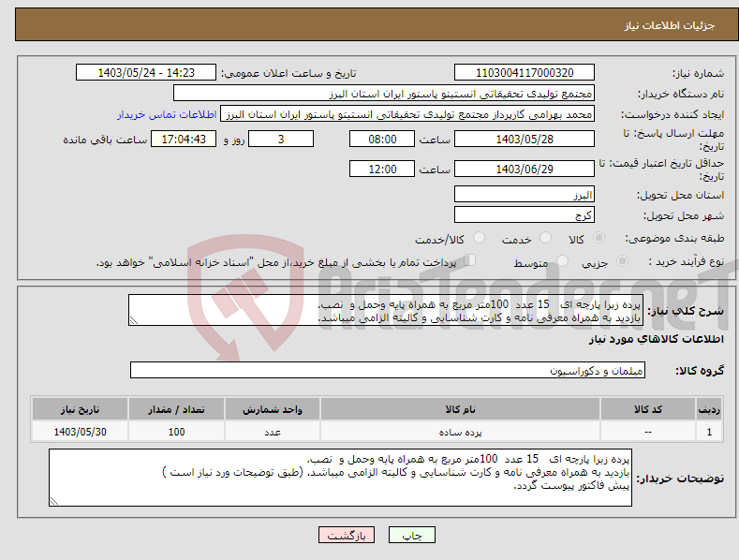Click the price validity date 1403/06/29
Image resolution: width=739 pixels, height=560 pixels.
point(525,169)
